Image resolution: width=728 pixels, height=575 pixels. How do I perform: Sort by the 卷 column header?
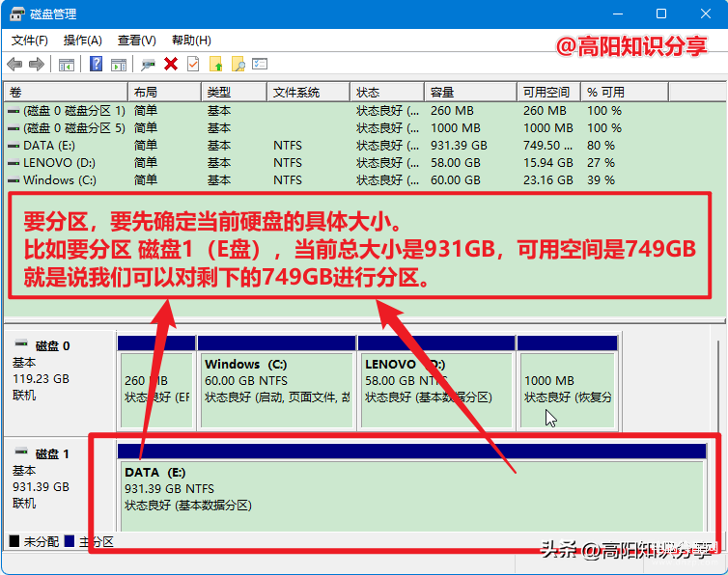coord(66,92)
